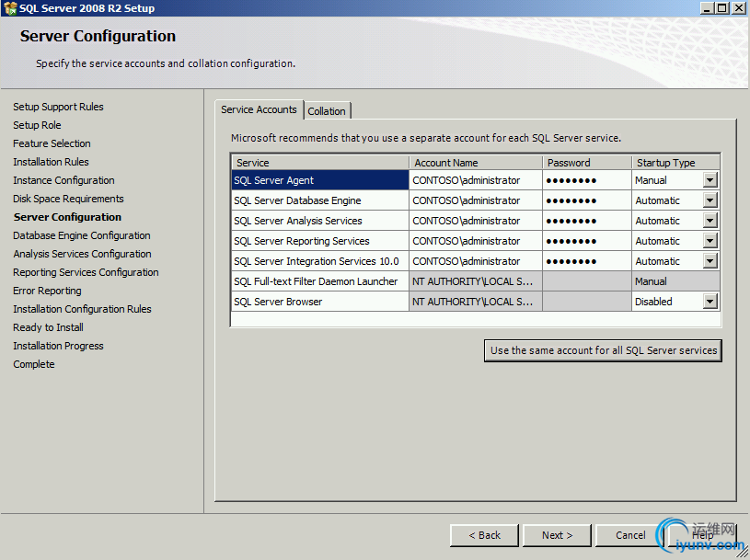Click Ready to Install step in sidebar
750x560 pixels.
(48, 327)
